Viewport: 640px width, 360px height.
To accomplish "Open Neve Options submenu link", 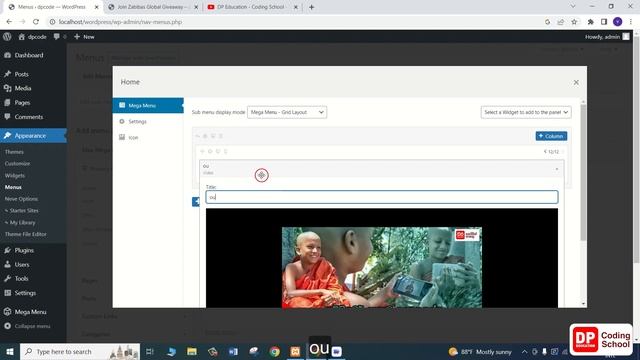I will point(21,199).
